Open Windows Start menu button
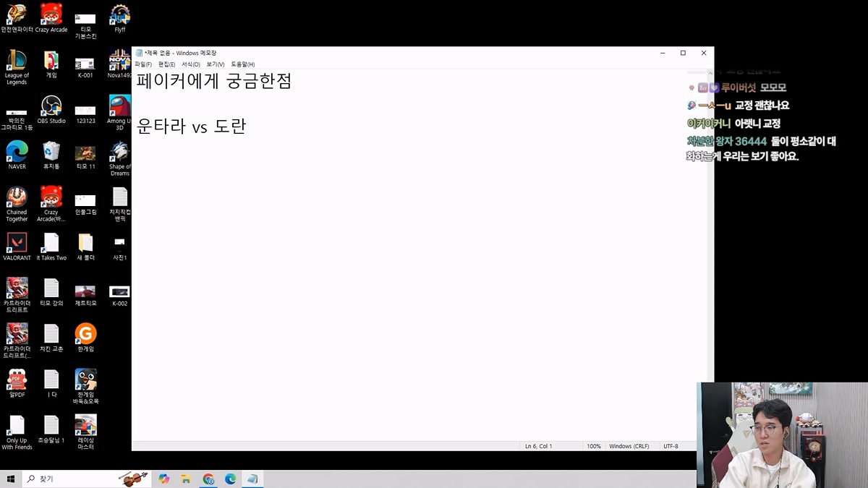 (x=11, y=479)
